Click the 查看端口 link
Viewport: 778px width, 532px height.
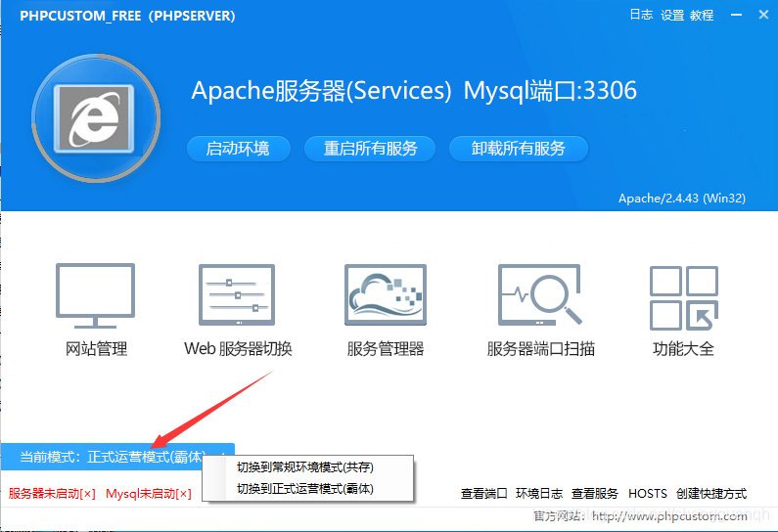[x=483, y=493]
